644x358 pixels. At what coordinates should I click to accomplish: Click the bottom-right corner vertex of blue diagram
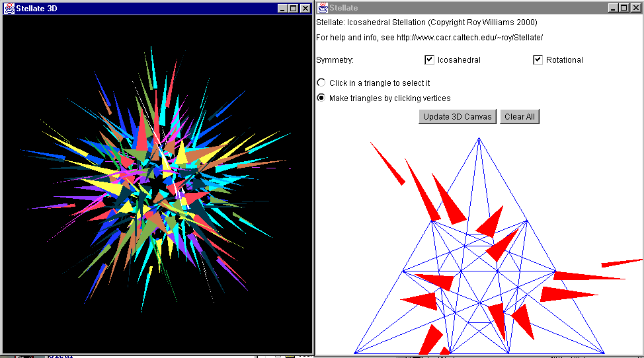[x=604, y=353]
